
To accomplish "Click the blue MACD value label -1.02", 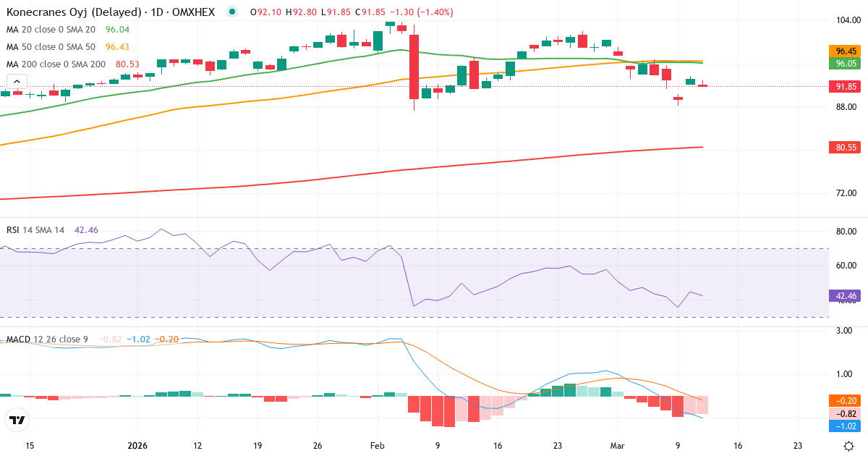I will pos(844,428).
